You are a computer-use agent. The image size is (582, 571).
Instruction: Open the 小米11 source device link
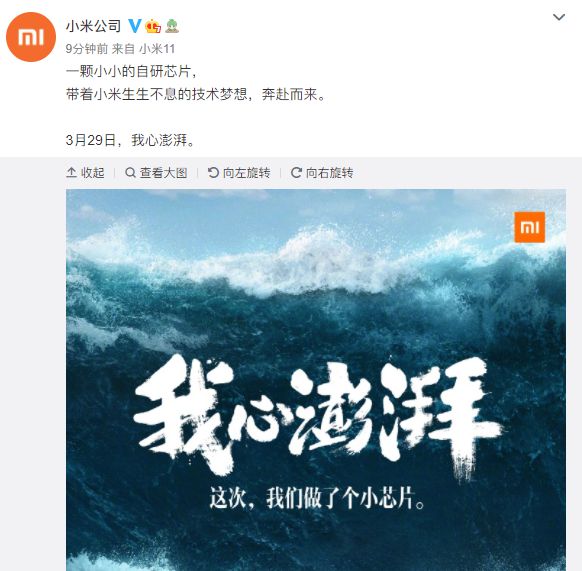[x=157, y=49]
